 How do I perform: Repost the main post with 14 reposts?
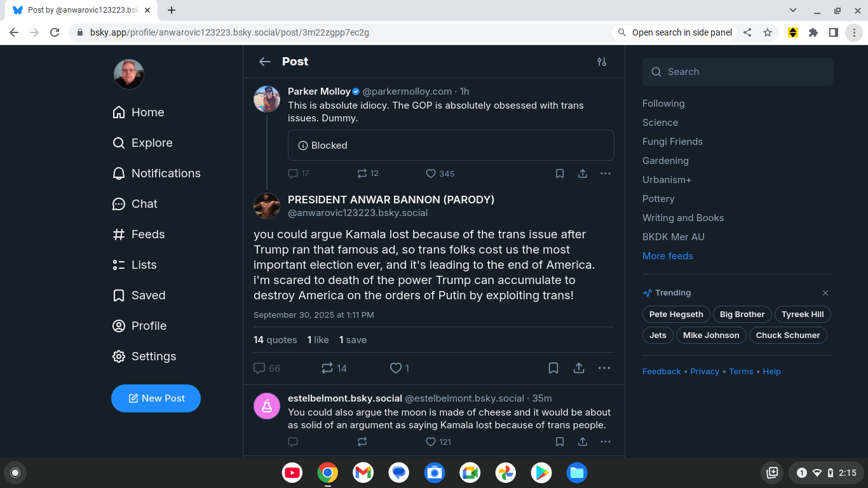pos(327,368)
